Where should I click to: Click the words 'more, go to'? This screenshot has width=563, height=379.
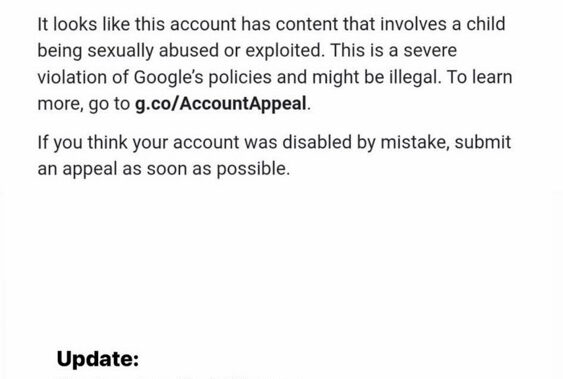(x=84, y=104)
